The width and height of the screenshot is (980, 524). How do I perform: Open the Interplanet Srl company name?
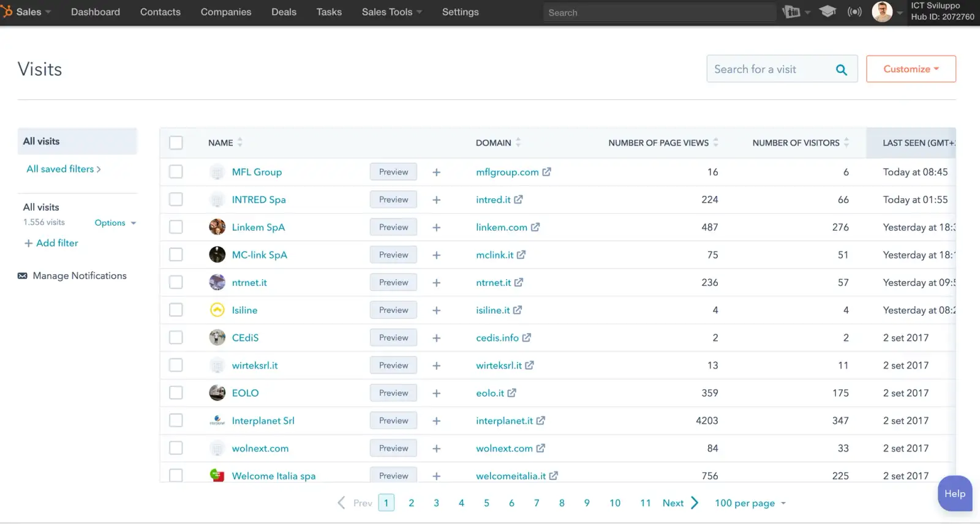click(x=263, y=421)
